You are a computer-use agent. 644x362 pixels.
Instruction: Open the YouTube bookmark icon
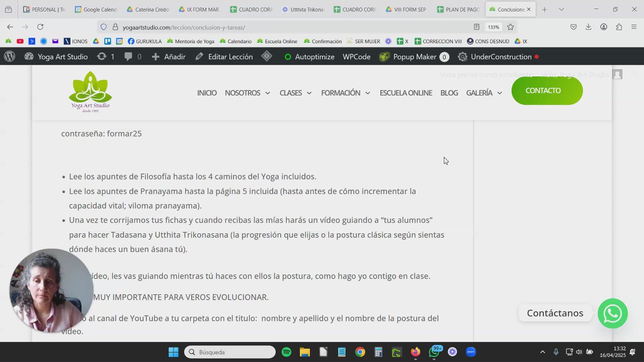[x=20, y=41]
